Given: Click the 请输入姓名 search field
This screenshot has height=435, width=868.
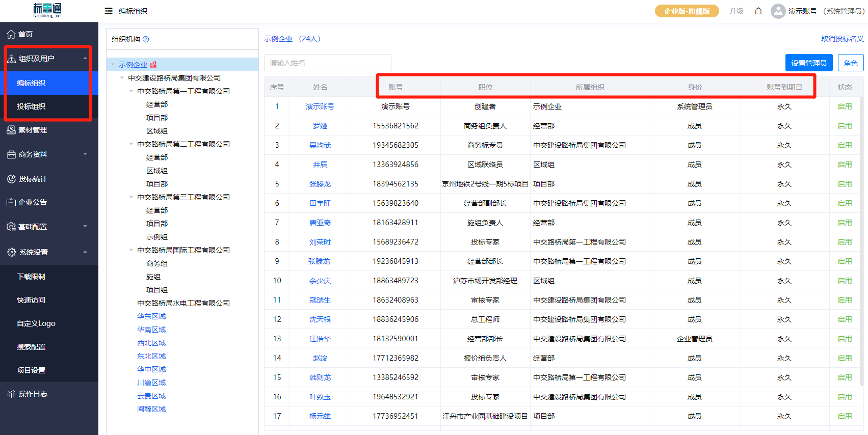Looking at the screenshot, I should (x=328, y=63).
